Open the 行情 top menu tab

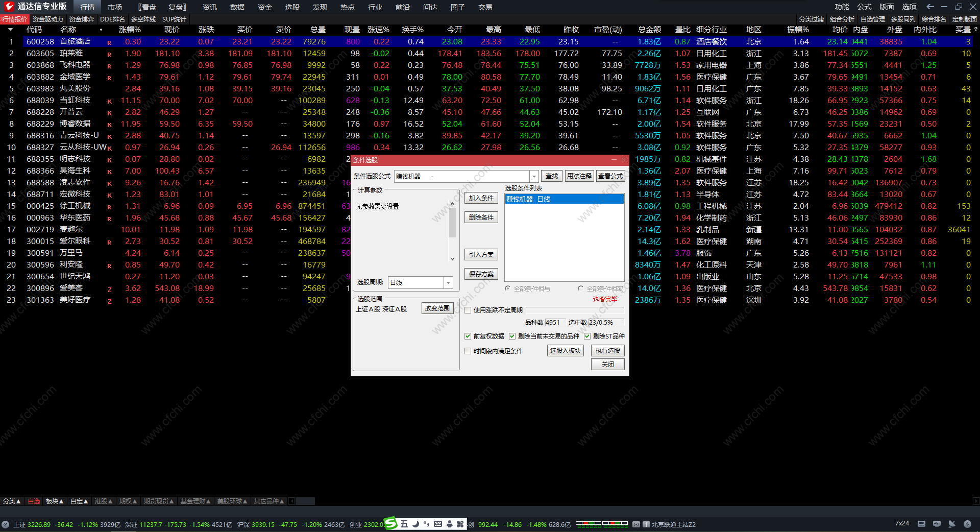pyautogui.click(x=87, y=7)
